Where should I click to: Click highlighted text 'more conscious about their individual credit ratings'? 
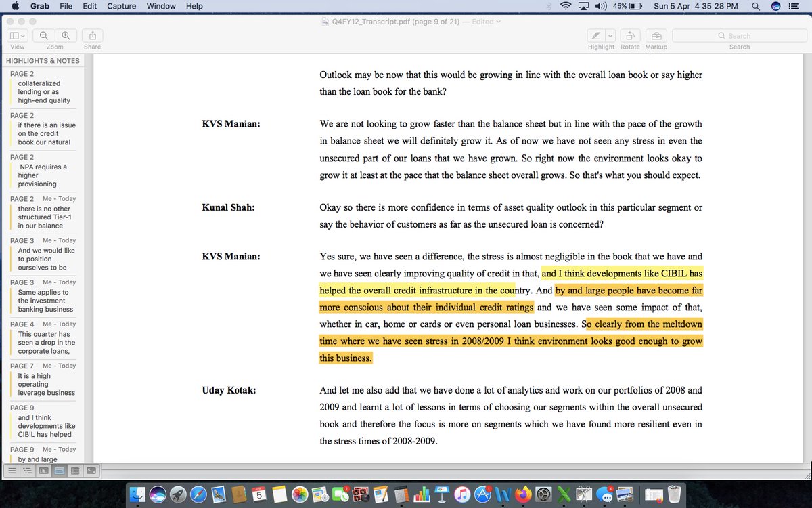click(x=426, y=308)
